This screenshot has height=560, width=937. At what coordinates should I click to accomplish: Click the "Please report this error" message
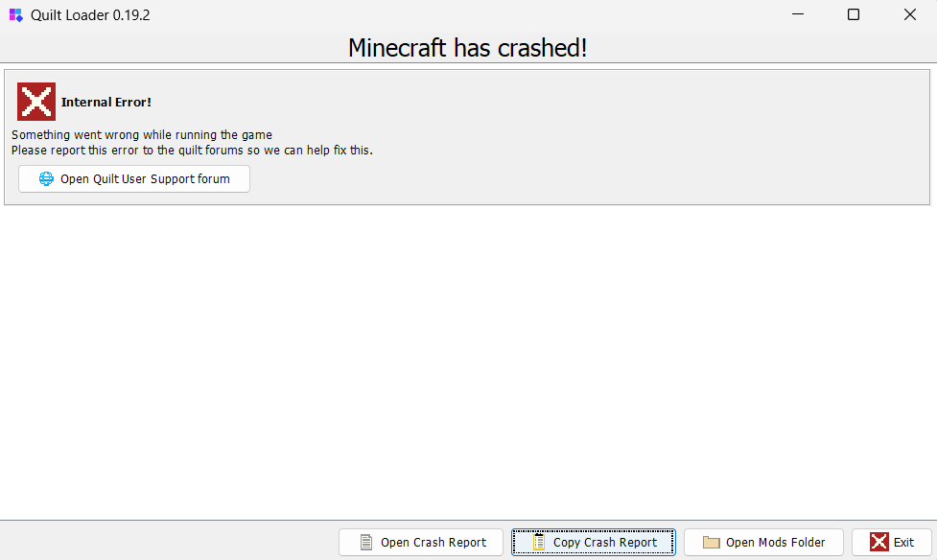pyautogui.click(x=192, y=150)
